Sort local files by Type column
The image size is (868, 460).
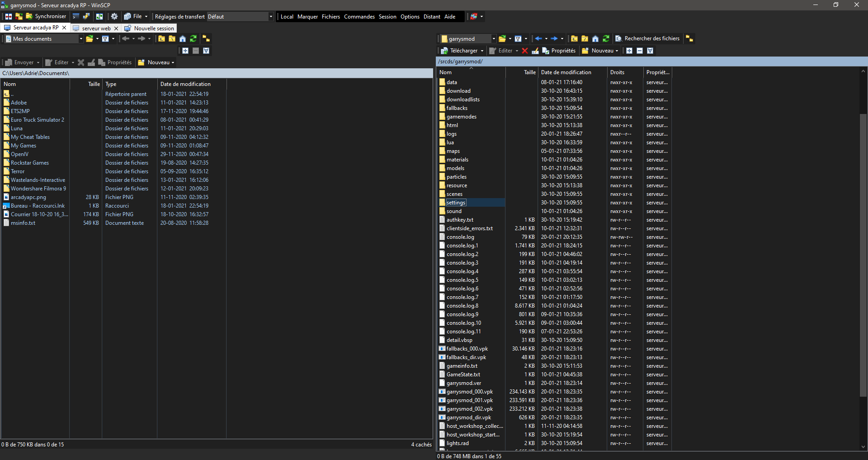[130, 84]
